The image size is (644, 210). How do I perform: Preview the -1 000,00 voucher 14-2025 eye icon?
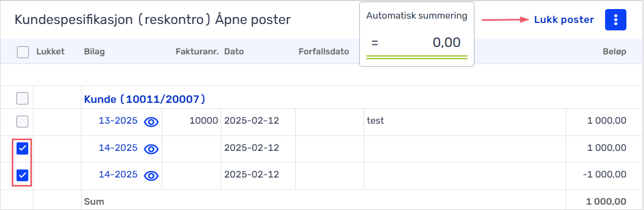(152, 175)
